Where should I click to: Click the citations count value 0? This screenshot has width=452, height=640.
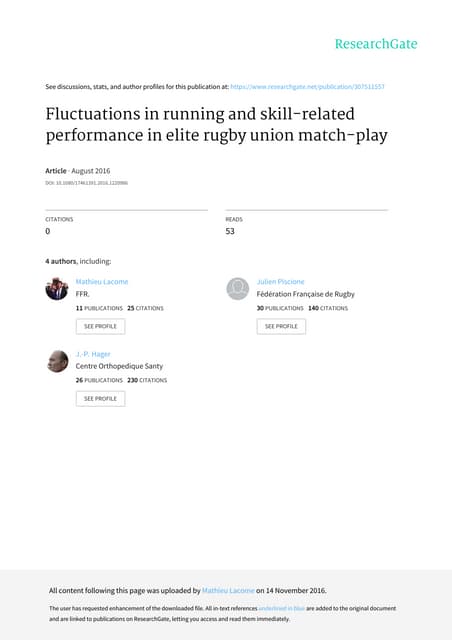click(48, 231)
